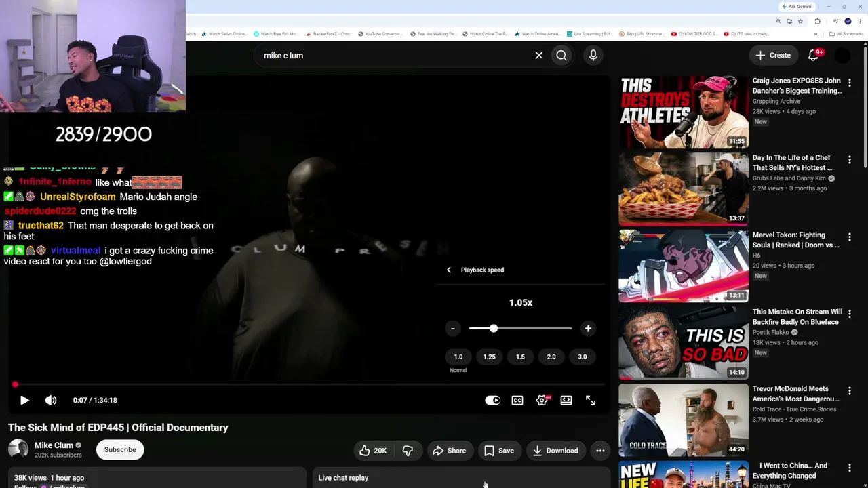Play the EDP445 documentary video

[x=24, y=400]
